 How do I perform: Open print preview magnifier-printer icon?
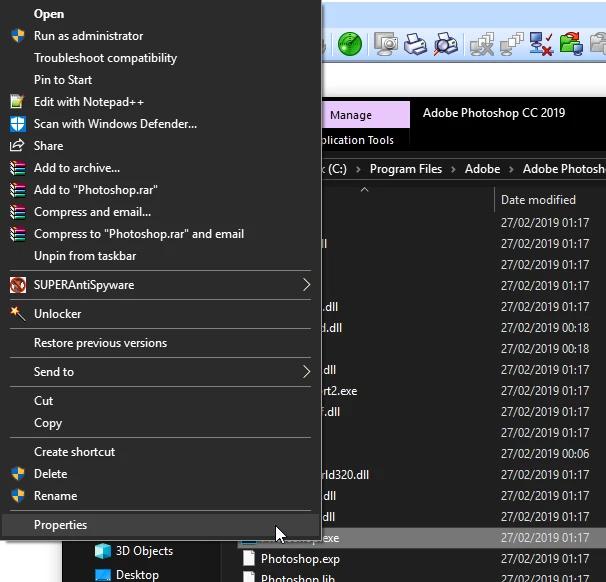tap(445, 44)
